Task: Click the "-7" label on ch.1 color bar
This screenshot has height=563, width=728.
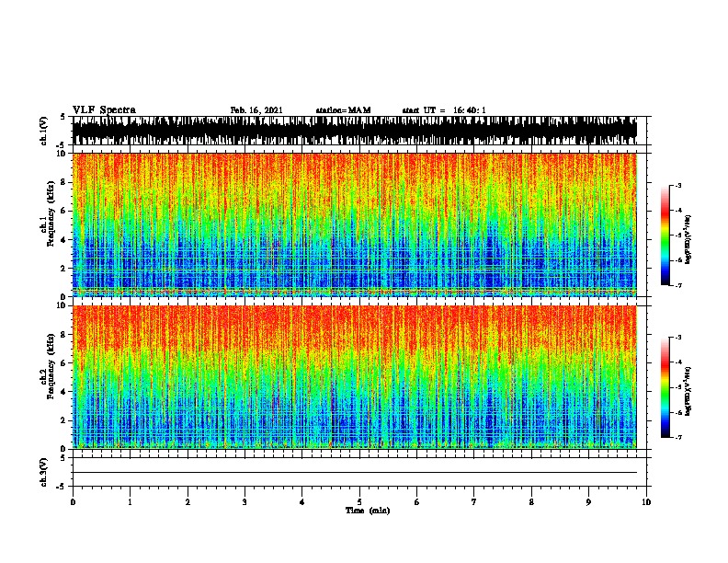Action: [677, 285]
